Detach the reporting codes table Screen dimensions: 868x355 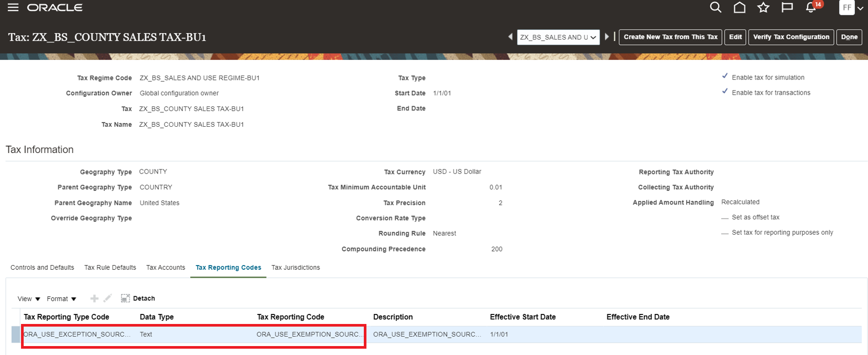[138, 298]
